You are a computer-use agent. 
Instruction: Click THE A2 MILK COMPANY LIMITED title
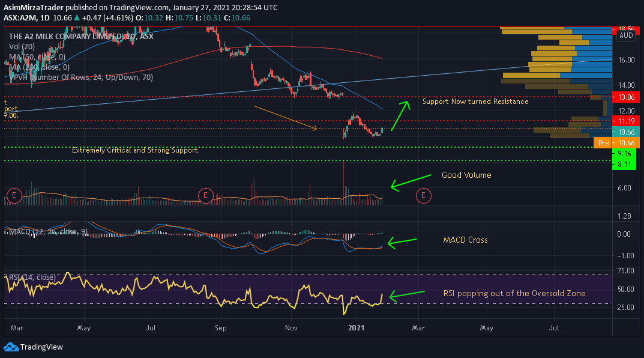pyautogui.click(x=81, y=36)
